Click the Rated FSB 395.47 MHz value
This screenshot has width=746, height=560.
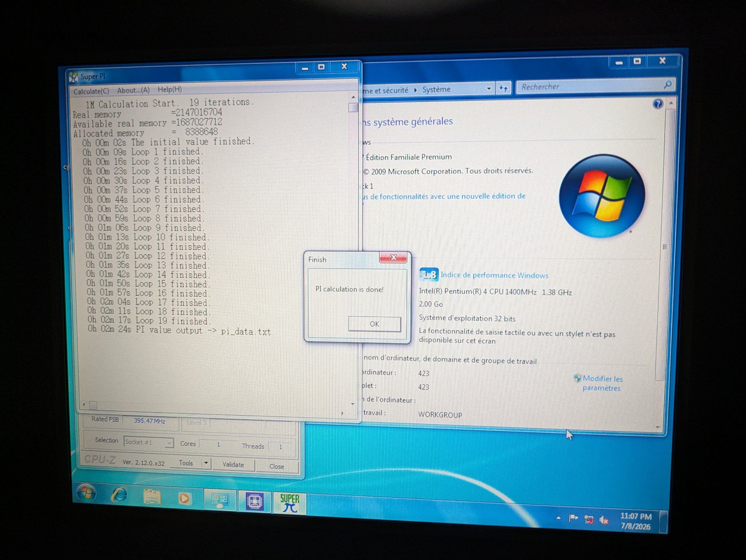point(150,421)
